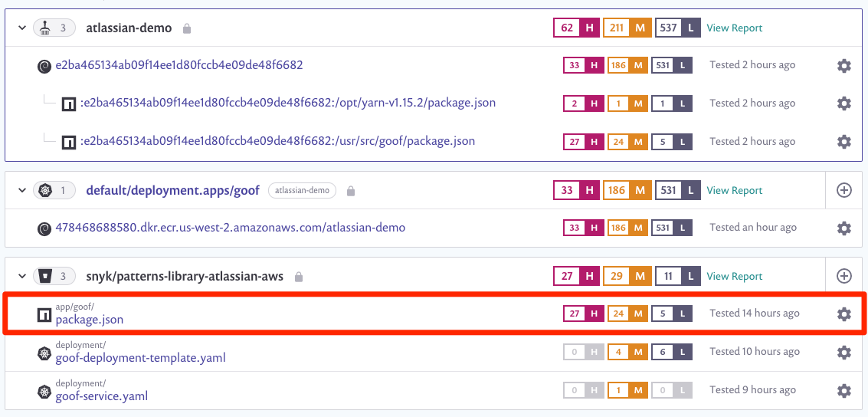Image resolution: width=868 pixels, height=417 pixels.
Task: Open settings gear for /usr/src/goof/package.json row
Action: [x=843, y=142]
